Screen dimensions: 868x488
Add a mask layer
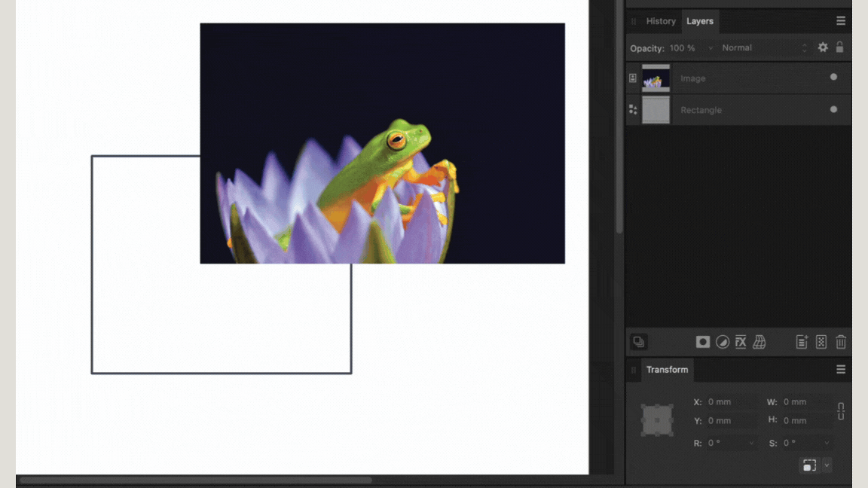point(702,341)
